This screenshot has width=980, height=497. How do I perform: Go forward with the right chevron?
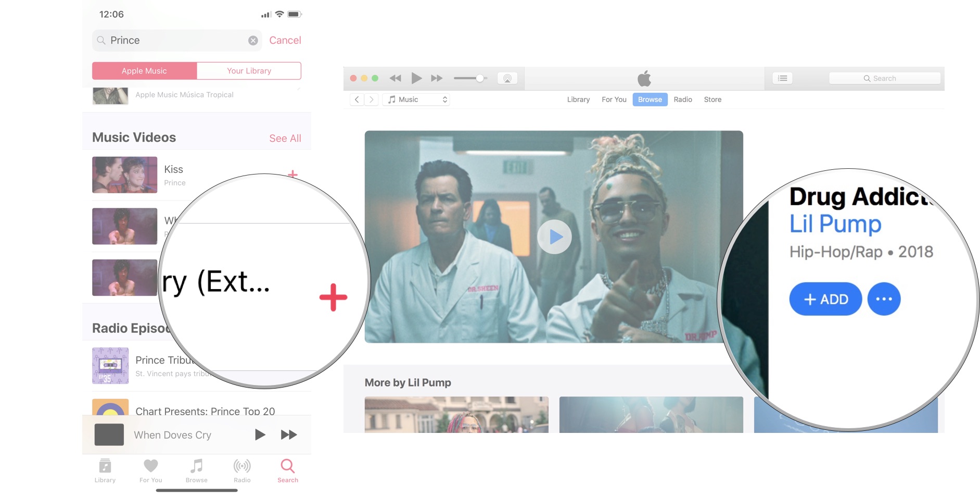371,100
